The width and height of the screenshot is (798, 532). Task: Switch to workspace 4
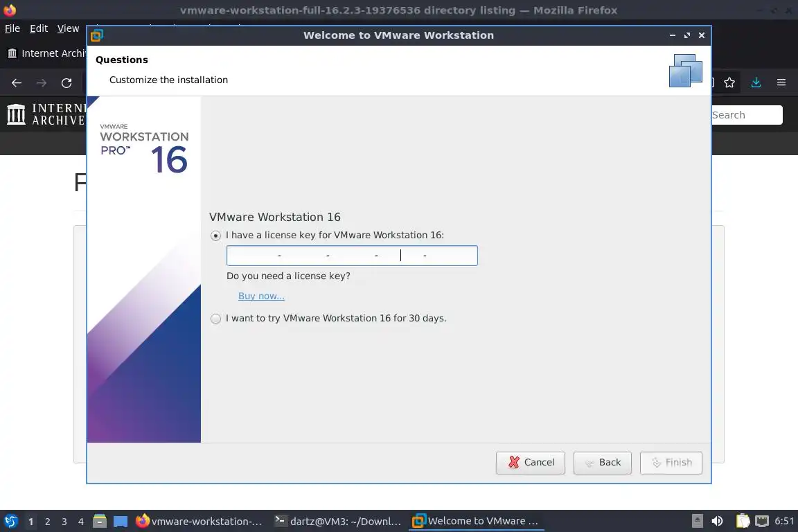[81, 522]
